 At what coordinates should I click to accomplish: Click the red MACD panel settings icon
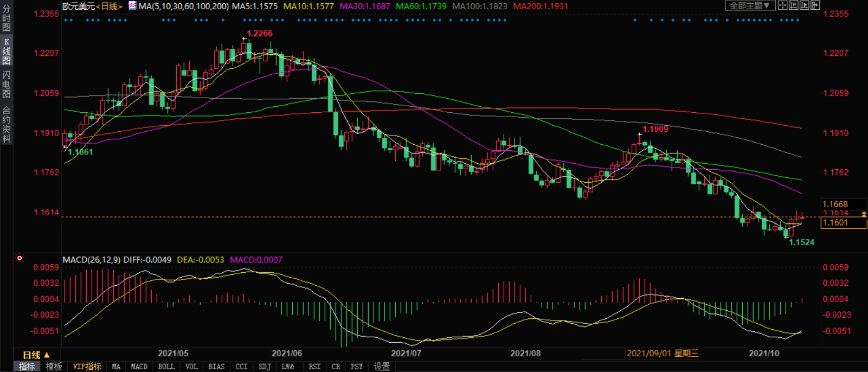20,258
